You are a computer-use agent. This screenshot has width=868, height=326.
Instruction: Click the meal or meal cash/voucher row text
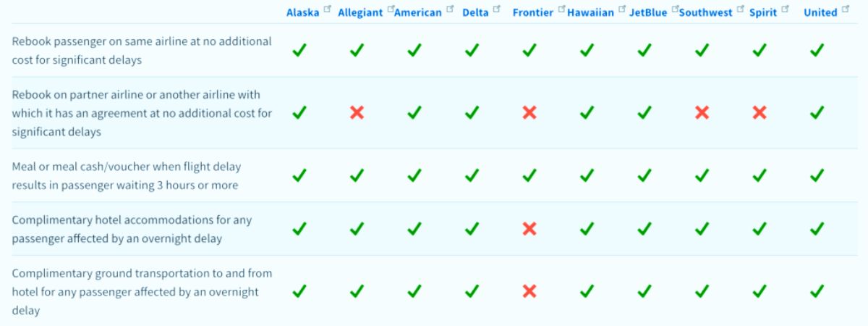(127, 175)
